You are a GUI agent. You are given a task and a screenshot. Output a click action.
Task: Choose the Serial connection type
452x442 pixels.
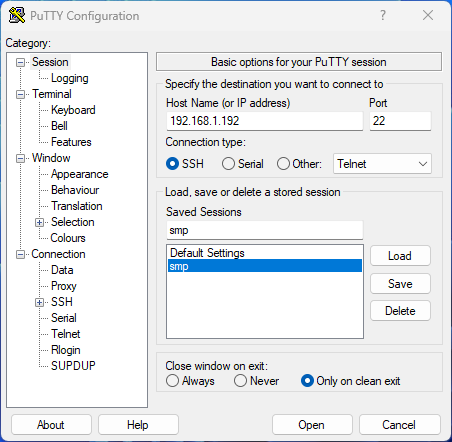[x=228, y=164]
